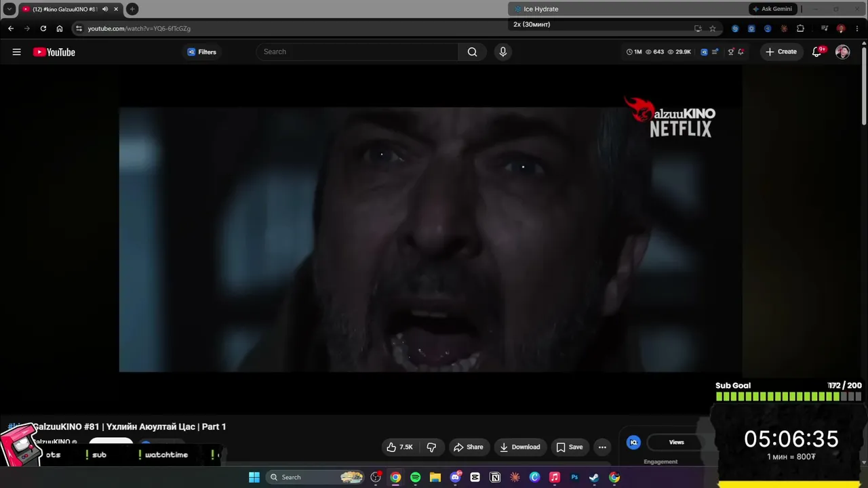Start voice search with the microphone

502,52
